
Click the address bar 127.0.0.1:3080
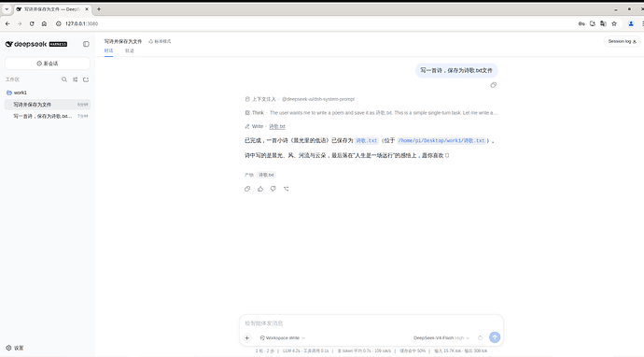point(82,24)
